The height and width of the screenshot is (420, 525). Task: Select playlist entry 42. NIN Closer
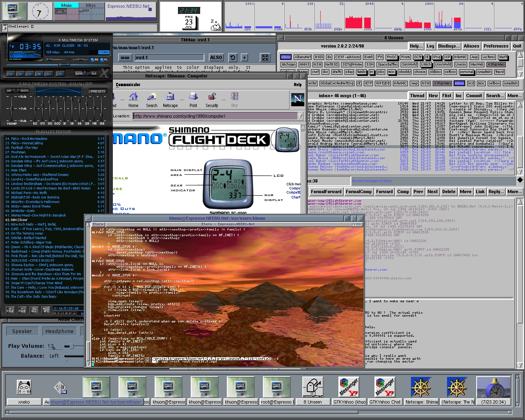coord(55,220)
